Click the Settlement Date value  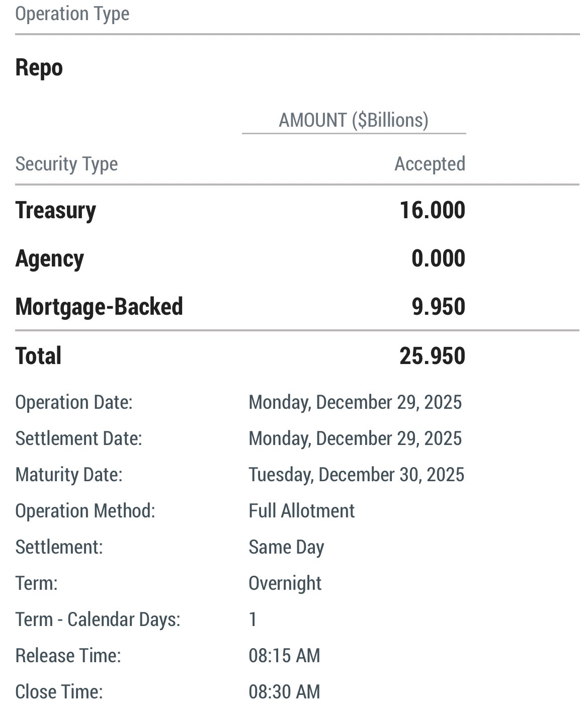pos(355,438)
